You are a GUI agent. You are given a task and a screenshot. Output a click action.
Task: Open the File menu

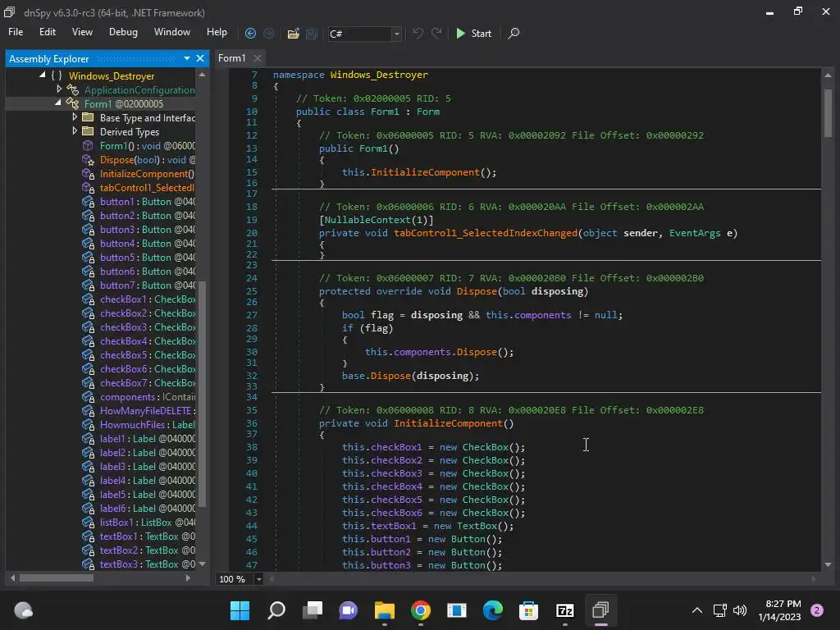[x=16, y=32]
